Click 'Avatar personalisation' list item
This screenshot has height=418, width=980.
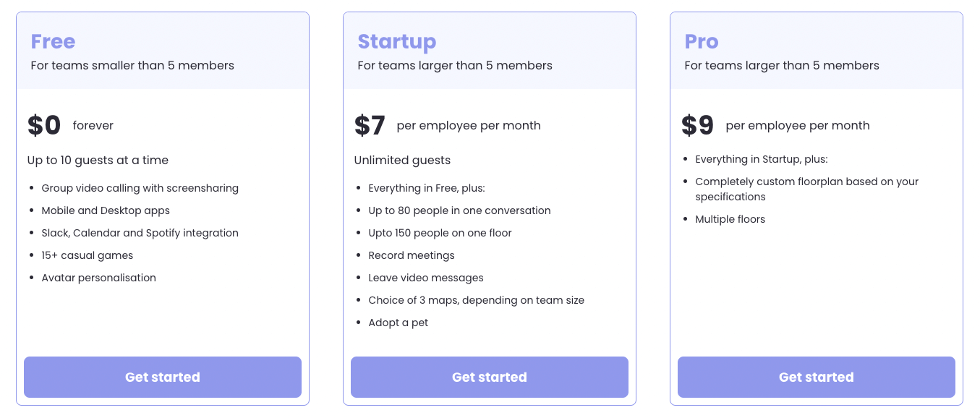tap(99, 278)
